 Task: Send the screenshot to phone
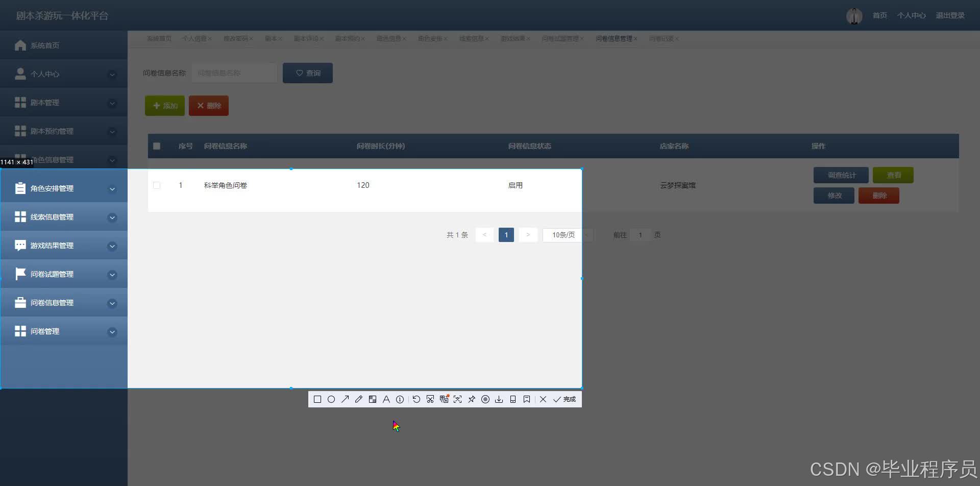pos(513,399)
